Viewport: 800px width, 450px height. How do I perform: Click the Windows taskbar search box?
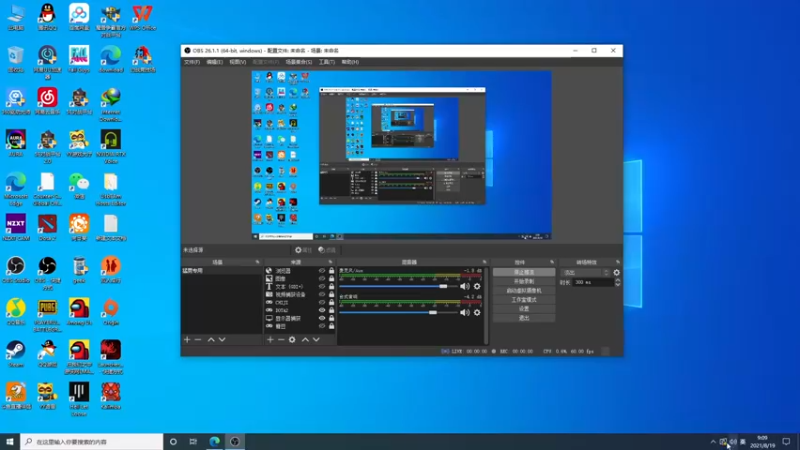pos(92,442)
